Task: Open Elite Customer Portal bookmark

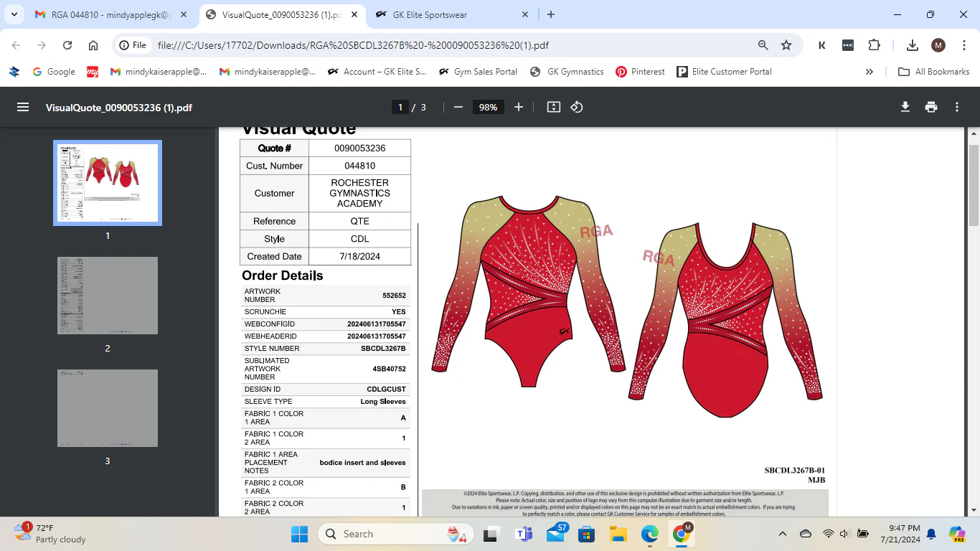Action: pyautogui.click(x=725, y=72)
